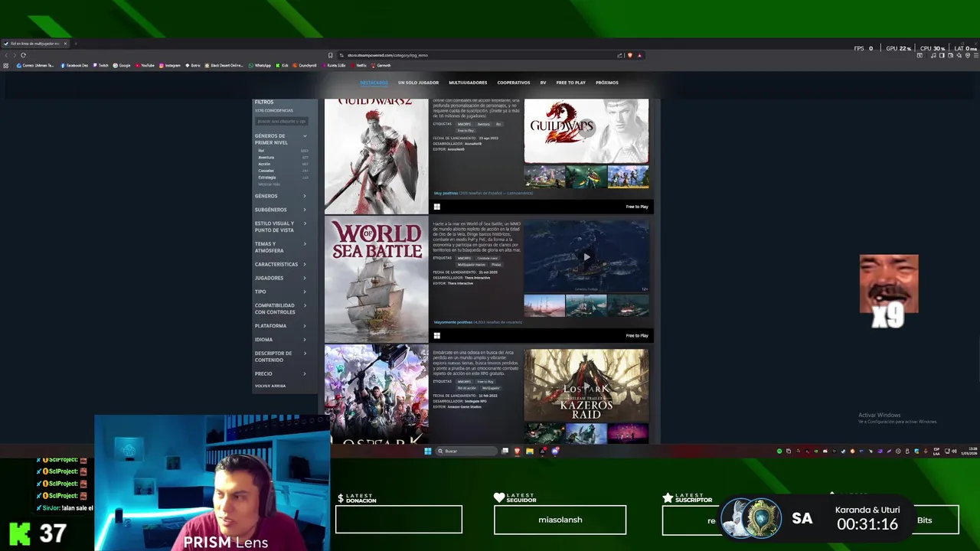Viewport: 980px width, 551px height.
Task: Filter by Rol genre
Action: coord(283,151)
